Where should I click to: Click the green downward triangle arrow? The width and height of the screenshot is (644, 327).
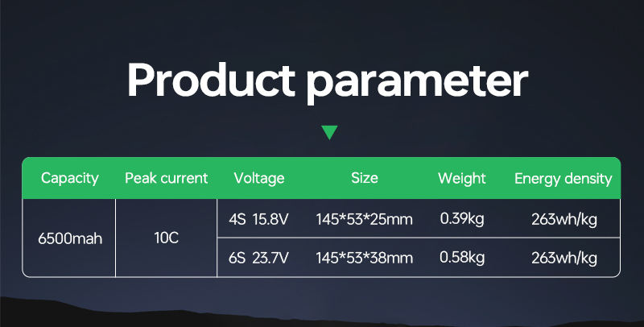[x=328, y=132]
